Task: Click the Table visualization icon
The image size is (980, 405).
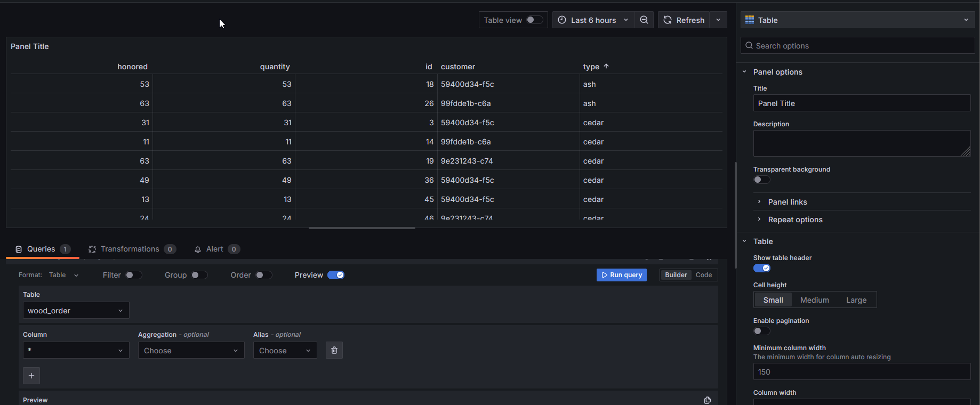Action: (x=750, y=20)
